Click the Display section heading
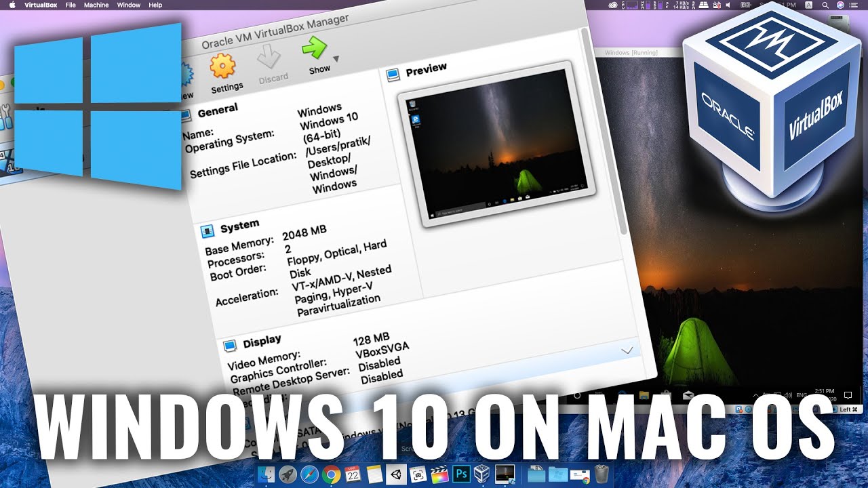This screenshot has height=488, width=868. [x=262, y=342]
